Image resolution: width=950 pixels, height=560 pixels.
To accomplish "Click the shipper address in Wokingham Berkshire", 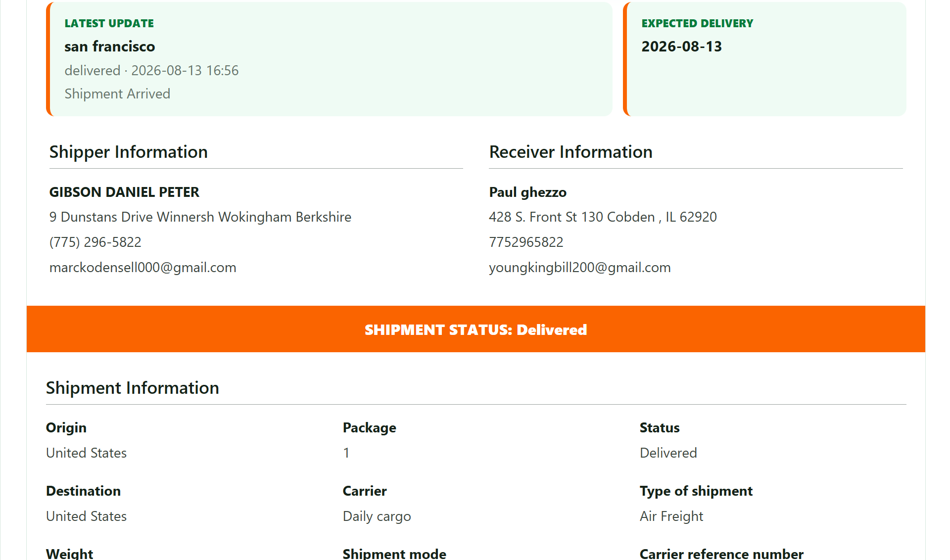I will pyautogui.click(x=200, y=217).
